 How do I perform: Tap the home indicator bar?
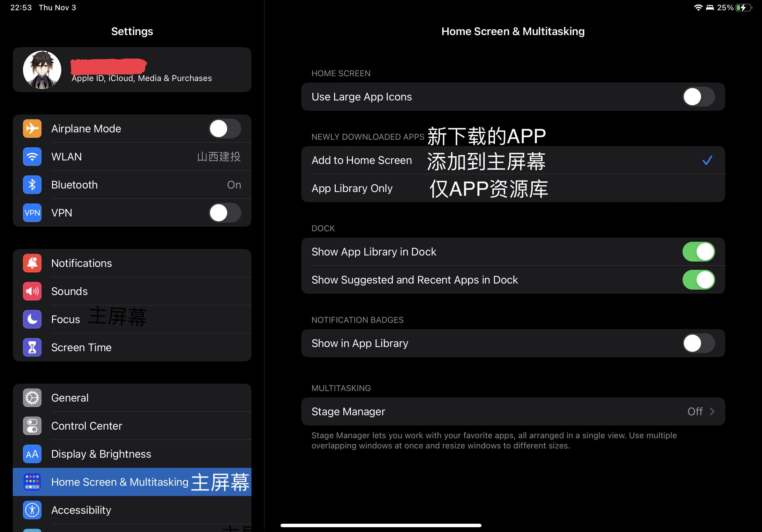pos(381,525)
